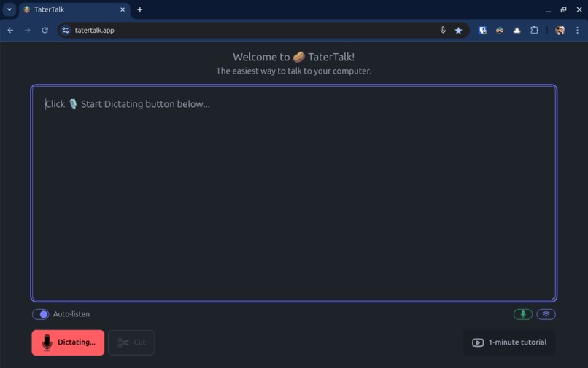Open the 1-minute tutorial video
The image size is (588, 368).
pyautogui.click(x=509, y=342)
